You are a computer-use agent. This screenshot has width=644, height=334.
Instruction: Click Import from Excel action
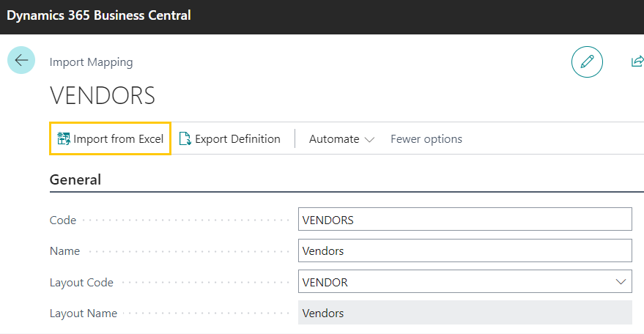(x=110, y=139)
